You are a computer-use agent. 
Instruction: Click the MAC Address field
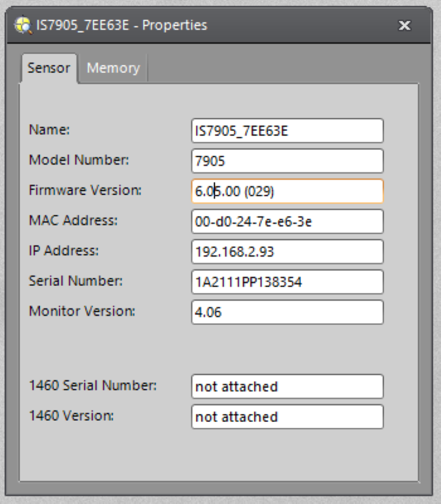click(287, 222)
